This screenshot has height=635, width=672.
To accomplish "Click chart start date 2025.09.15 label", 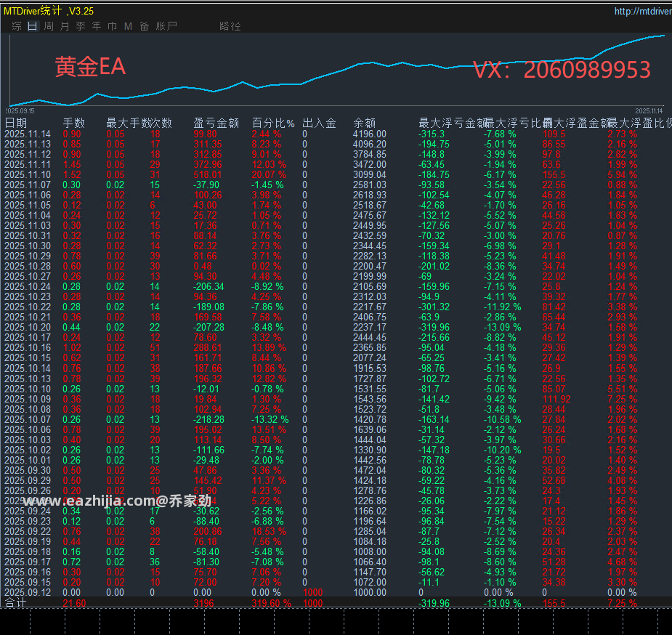I will pos(20,111).
